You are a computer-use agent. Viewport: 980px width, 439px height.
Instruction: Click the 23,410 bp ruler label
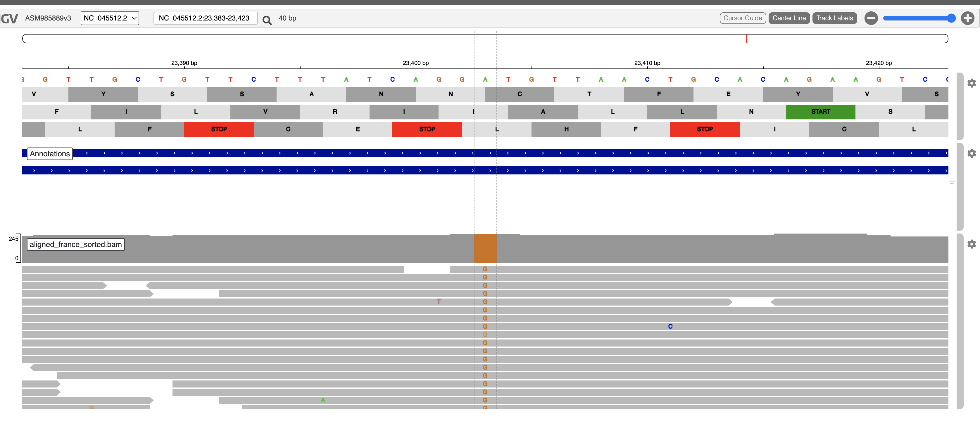coord(647,63)
